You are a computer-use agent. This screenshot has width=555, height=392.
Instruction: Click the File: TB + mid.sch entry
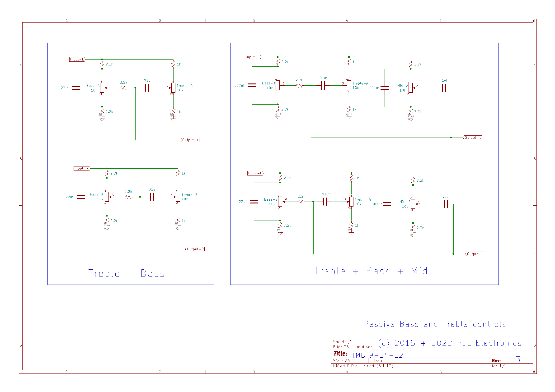[x=353, y=347]
